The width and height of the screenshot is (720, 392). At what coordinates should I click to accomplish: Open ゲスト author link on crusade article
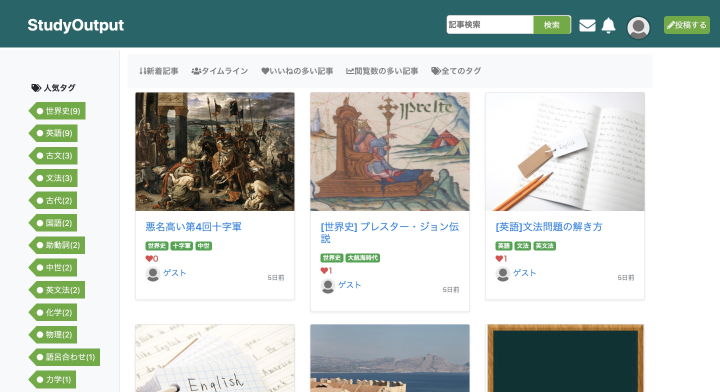pyautogui.click(x=174, y=273)
